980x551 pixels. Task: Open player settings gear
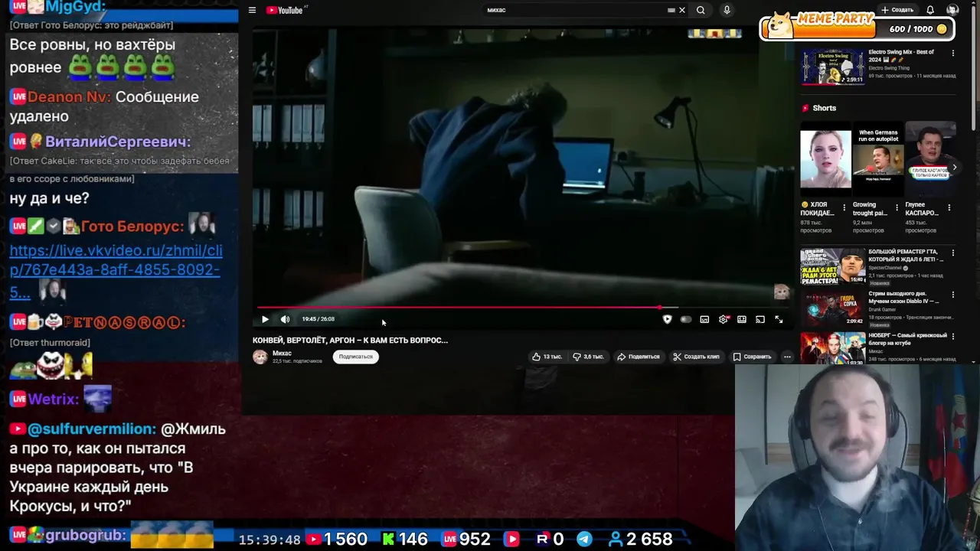coord(724,319)
